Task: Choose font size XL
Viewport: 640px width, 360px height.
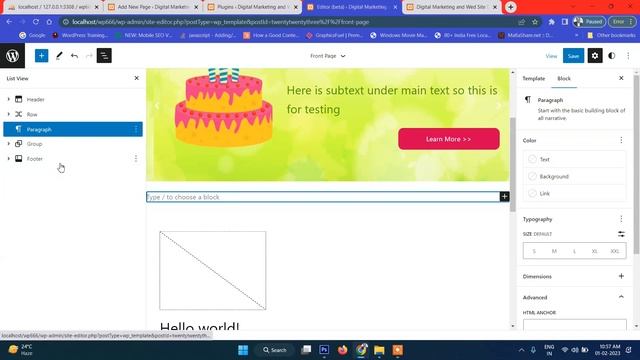Action: [x=594, y=251]
